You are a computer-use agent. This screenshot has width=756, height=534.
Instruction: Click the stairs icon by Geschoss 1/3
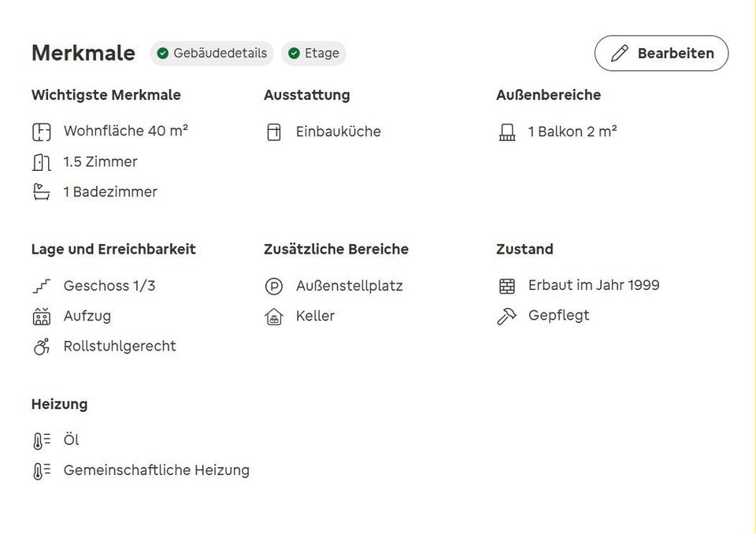42,286
